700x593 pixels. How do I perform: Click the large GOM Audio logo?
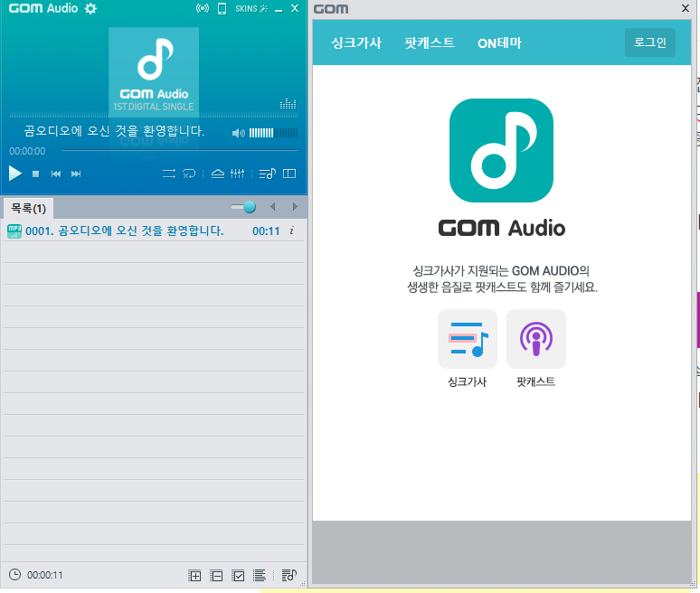coord(501,150)
